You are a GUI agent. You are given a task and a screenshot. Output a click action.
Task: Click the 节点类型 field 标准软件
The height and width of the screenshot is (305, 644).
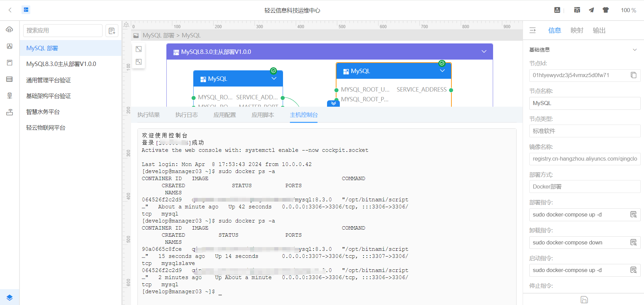[x=585, y=131]
